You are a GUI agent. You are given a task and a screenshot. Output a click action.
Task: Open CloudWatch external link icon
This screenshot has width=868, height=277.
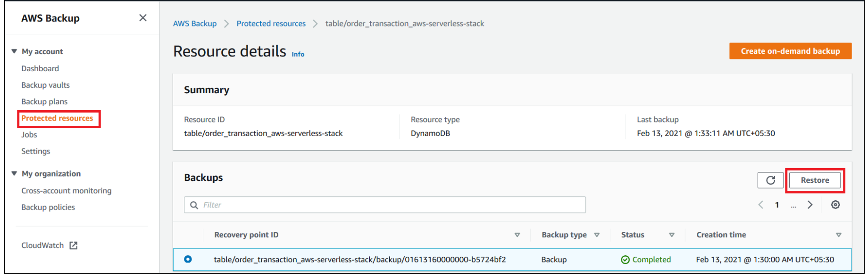(74, 245)
